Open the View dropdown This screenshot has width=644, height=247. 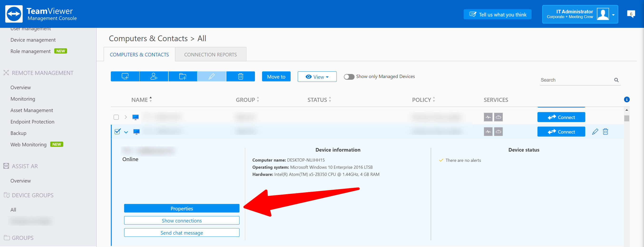coord(317,77)
